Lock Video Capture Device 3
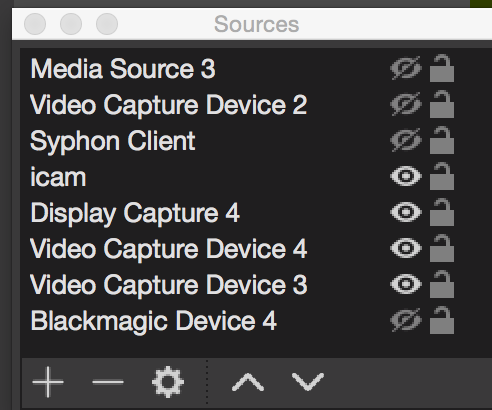Viewport: 492px width, 410px height. pyautogui.click(x=442, y=284)
